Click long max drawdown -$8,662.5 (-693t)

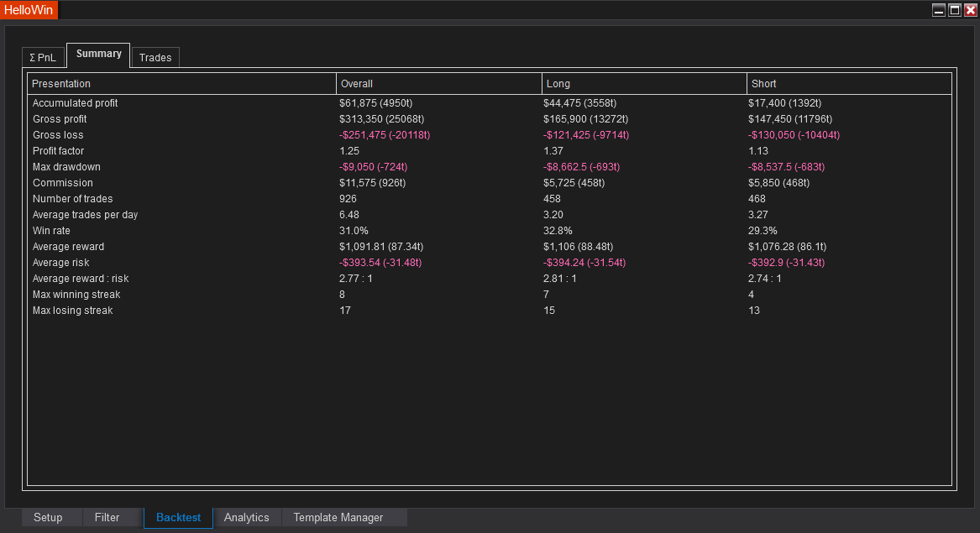click(x=581, y=167)
